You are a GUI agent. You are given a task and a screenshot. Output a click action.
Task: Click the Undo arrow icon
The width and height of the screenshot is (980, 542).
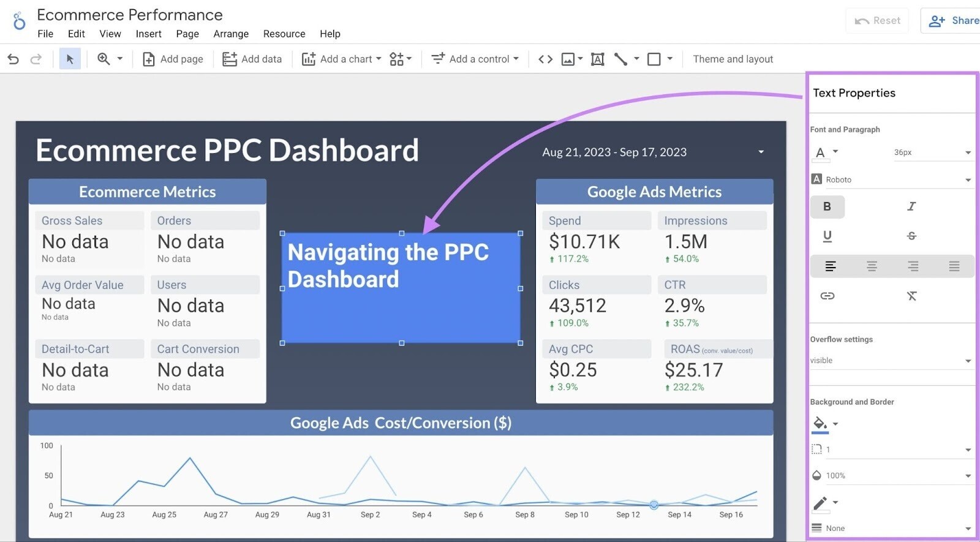point(13,59)
